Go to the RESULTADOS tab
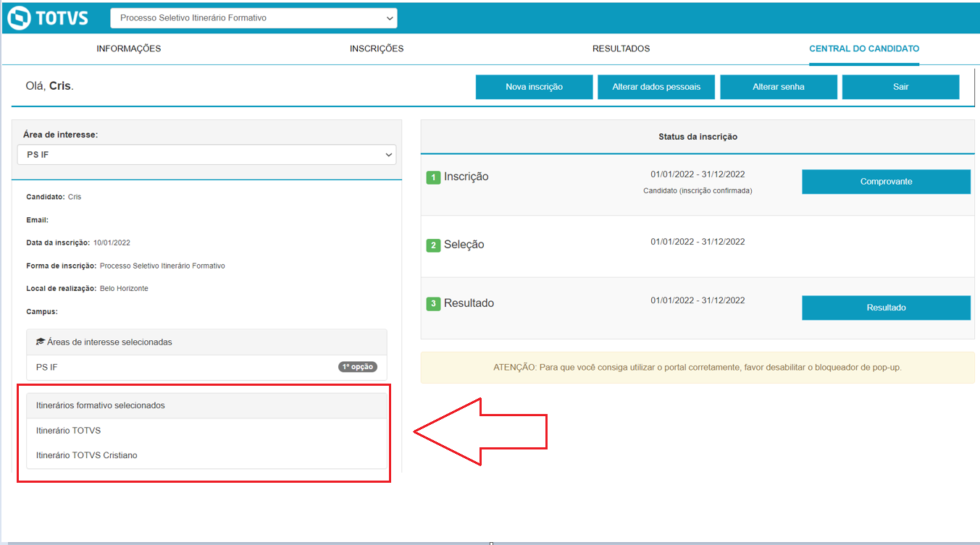980x545 pixels. point(621,48)
